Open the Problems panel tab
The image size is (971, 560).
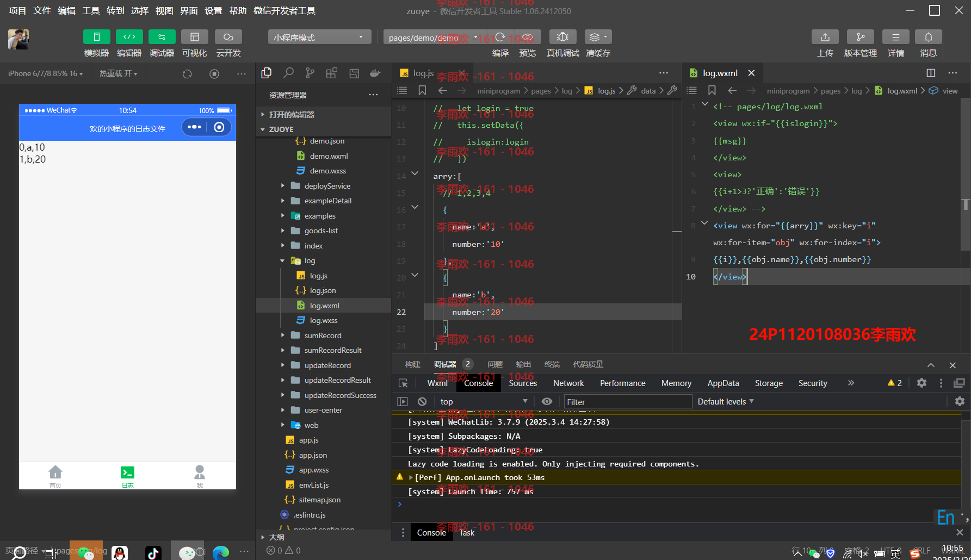[x=494, y=364]
